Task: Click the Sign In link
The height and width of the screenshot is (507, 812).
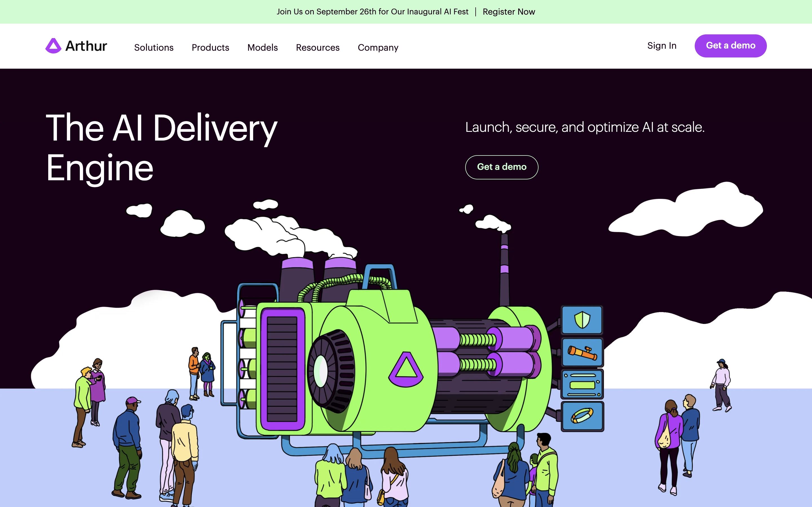Action: click(661, 46)
